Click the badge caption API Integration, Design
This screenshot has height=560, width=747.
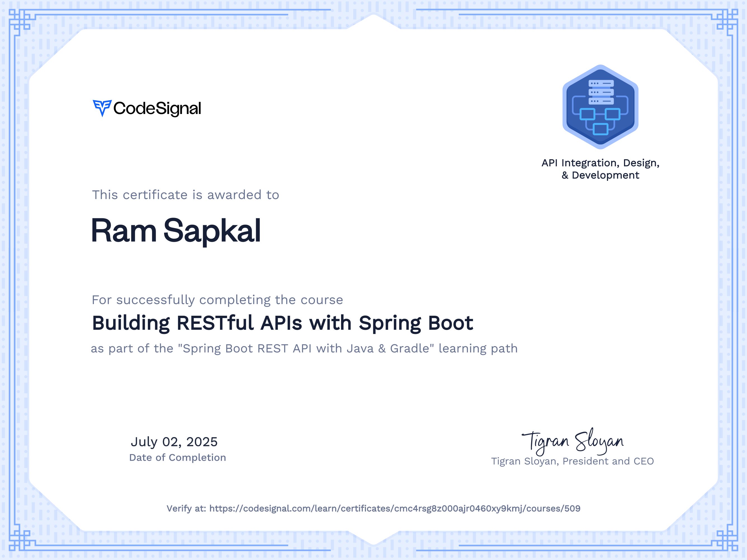coord(601,169)
